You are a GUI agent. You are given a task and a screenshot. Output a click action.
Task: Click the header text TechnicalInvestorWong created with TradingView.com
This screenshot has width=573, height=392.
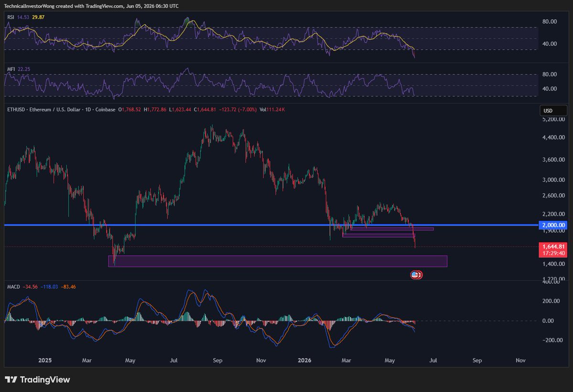point(64,6)
